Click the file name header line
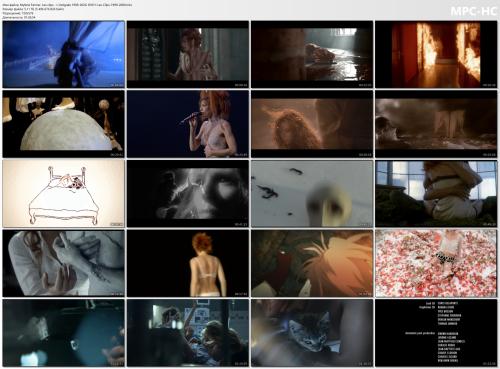The width and height of the screenshot is (500, 369). 67,5
